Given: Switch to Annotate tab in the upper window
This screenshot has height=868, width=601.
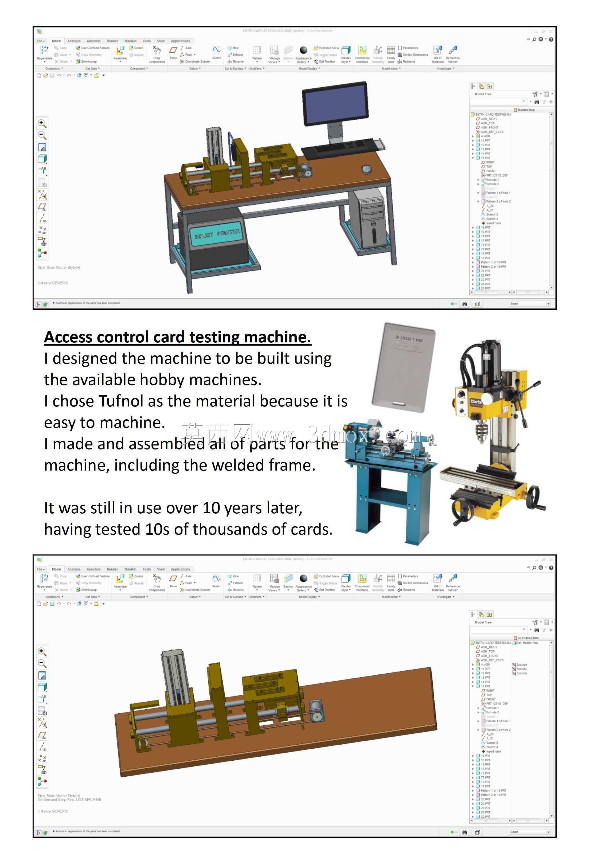Looking at the screenshot, I should click(93, 41).
